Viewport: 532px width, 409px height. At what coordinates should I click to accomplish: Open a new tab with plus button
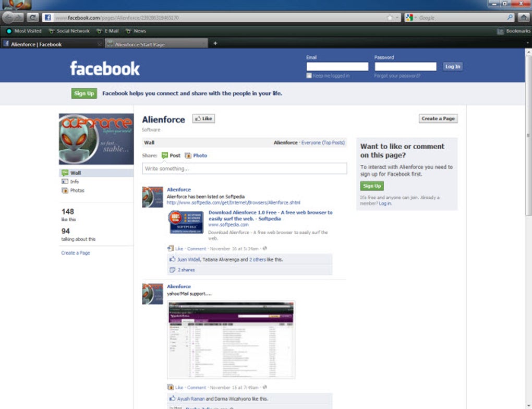pyautogui.click(x=215, y=43)
